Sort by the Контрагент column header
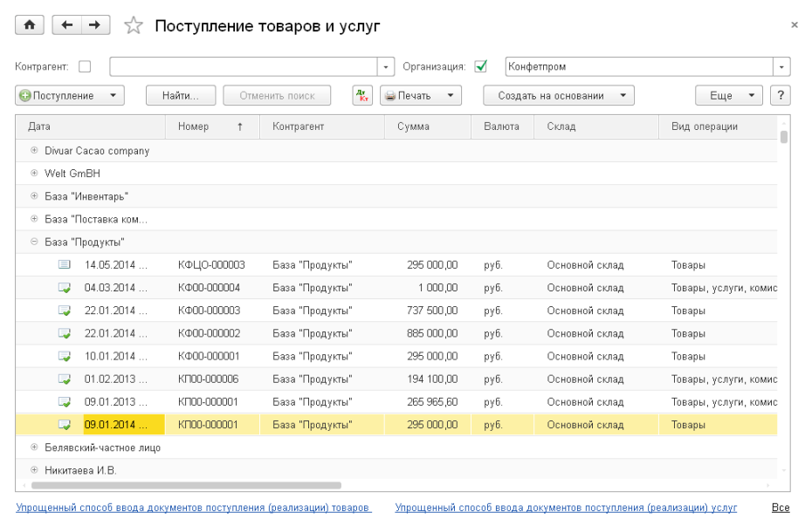Screen dimensions: 812x526 (322, 126)
